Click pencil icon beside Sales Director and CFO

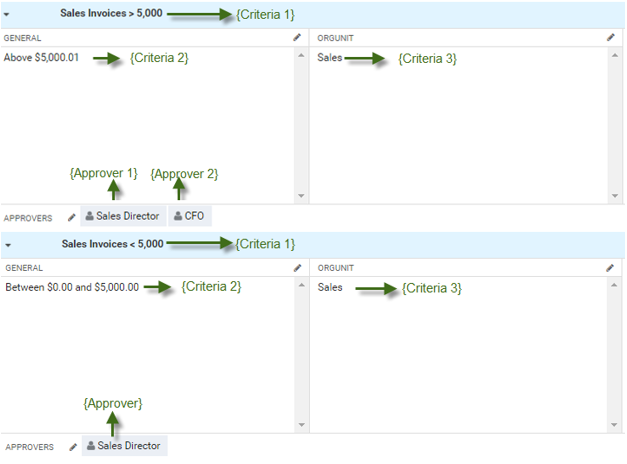coord(72,217)
